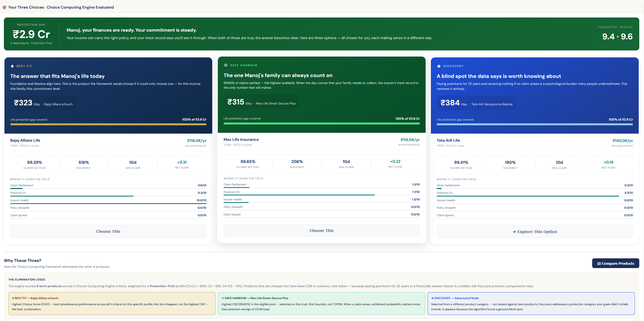This screenshot has width=644, height=321.
Task: Click the 516% solvency stat
Action: pos(84,165)
